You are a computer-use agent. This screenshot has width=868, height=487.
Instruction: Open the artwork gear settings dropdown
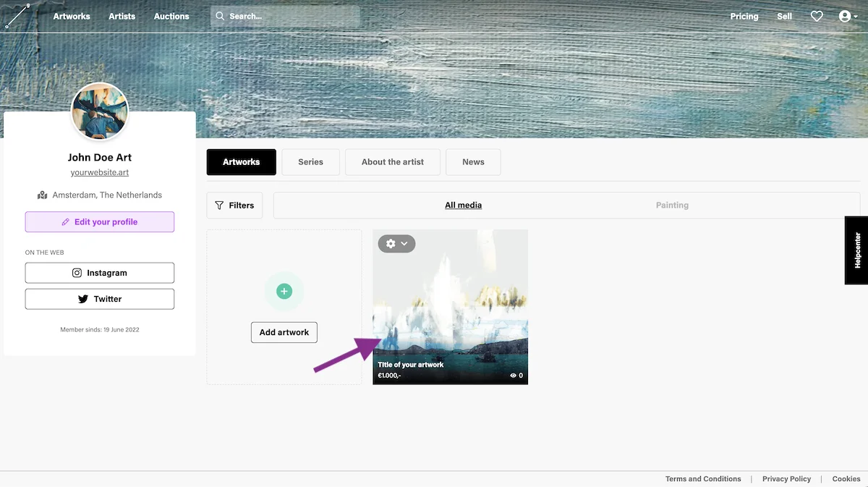click(396, 244)
